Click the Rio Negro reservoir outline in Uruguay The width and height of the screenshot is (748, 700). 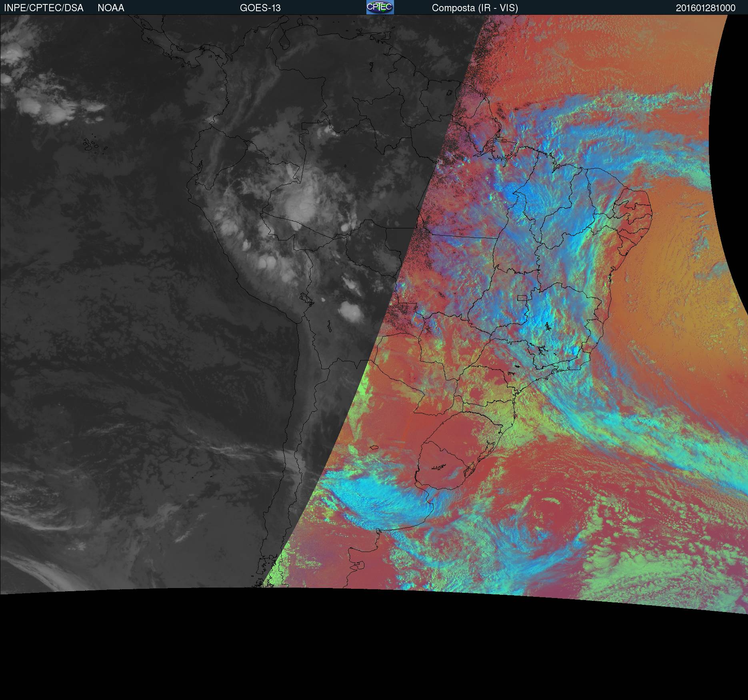439,467
